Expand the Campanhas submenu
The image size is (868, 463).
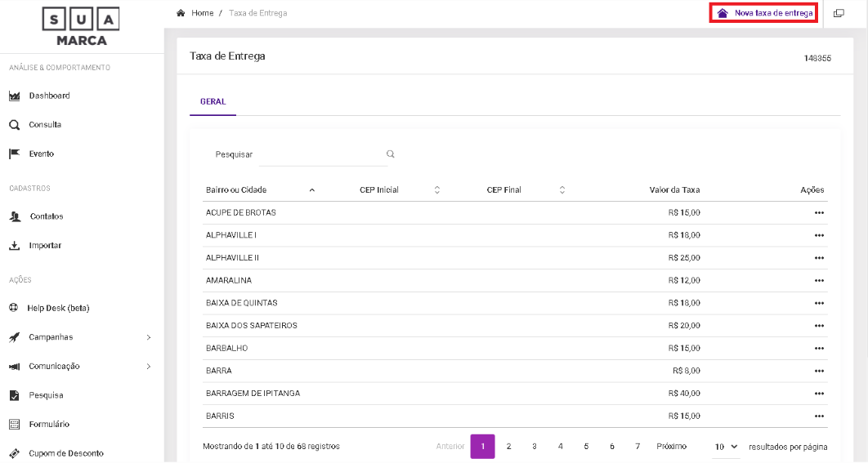(x=148, y=337)
